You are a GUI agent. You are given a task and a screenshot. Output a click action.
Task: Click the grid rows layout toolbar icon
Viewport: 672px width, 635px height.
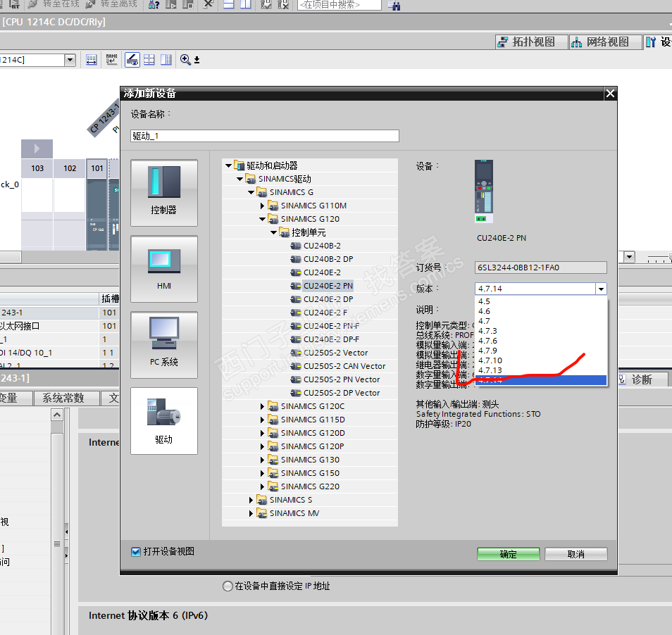pyautogui.click(x=149, y=60)
